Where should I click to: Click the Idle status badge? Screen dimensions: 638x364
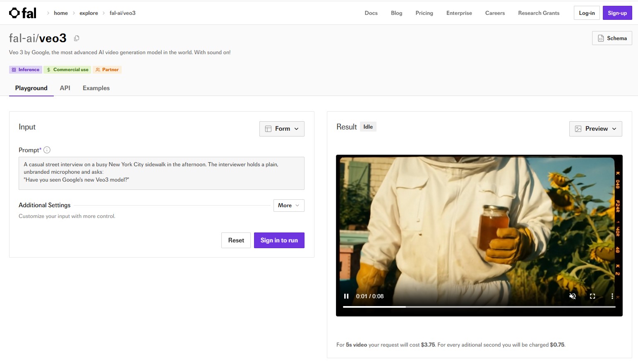click(x=368, y=127)
